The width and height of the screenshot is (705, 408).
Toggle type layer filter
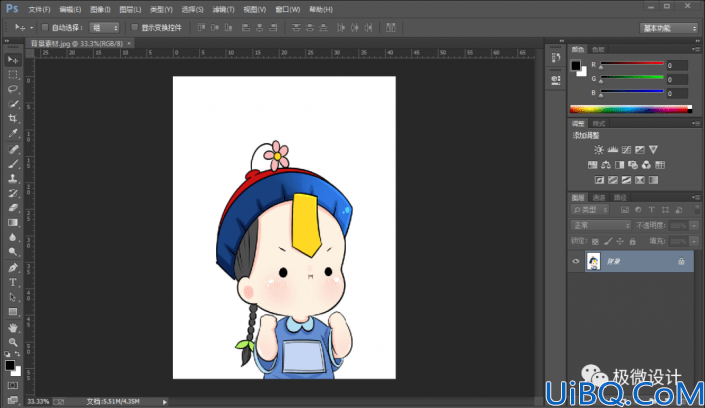[x=651, y=210]
